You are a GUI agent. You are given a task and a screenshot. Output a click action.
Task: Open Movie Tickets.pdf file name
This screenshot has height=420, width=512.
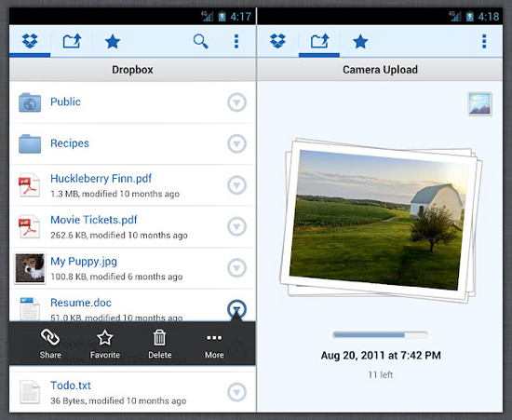point(94,220)
